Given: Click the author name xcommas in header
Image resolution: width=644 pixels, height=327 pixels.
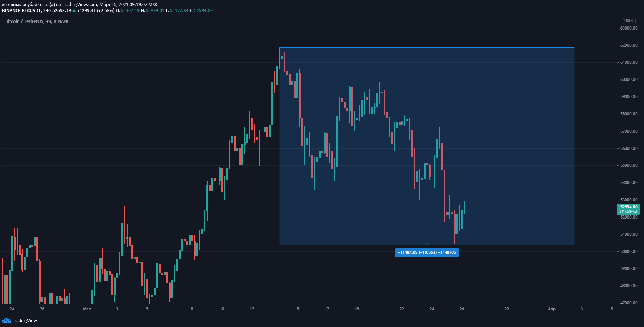Looking at the screenshot, I should pyautogui.click(x=12, y=5).
